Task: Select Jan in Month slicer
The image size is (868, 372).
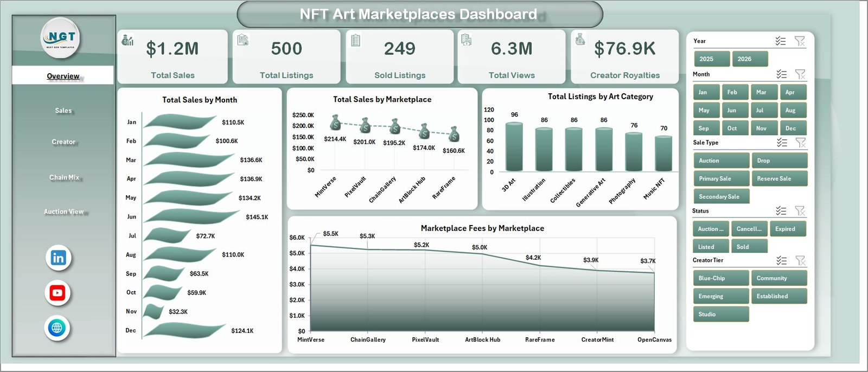Action: [706, 92]
